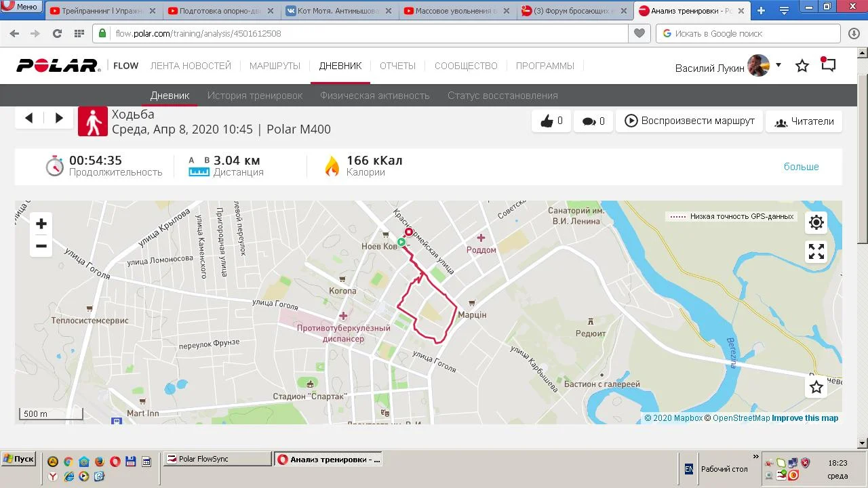Image resolution: width=868 pixels, height=488 pixels.
Task: Switch the map to fullscreen
Action: [816, 251]
